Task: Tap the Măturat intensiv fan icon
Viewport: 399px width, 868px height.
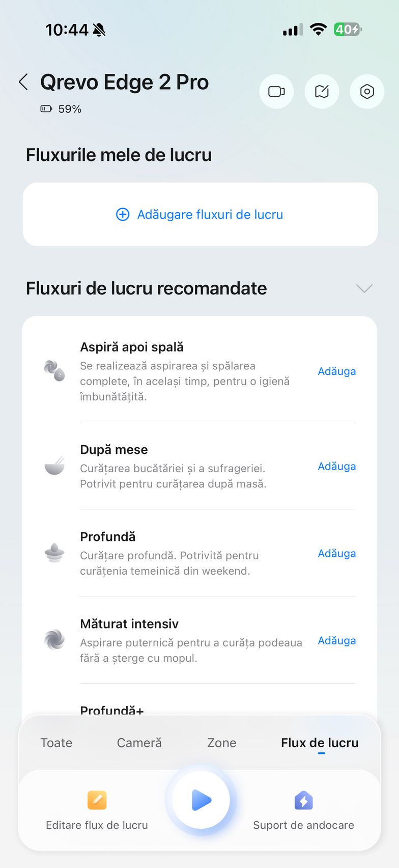Action: 54,640
